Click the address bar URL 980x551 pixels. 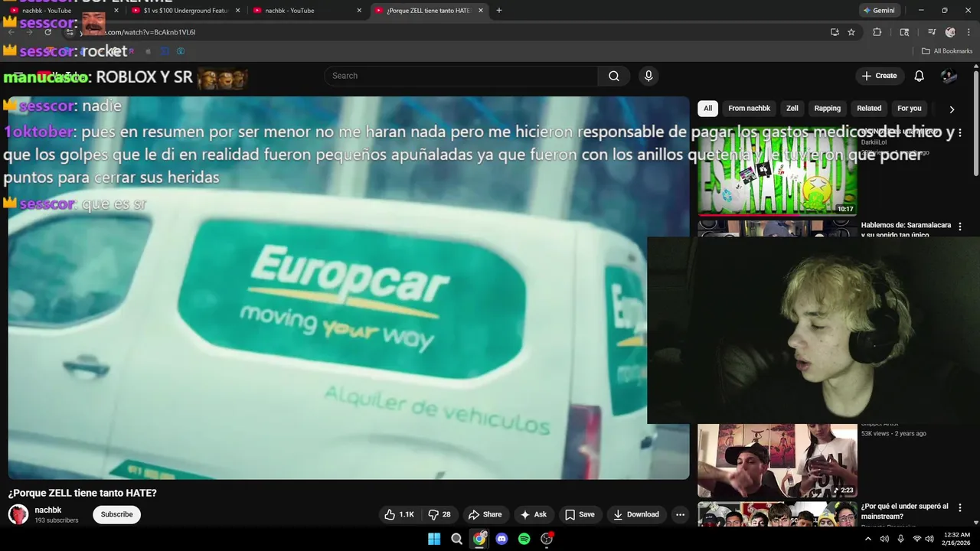(138, 32)
